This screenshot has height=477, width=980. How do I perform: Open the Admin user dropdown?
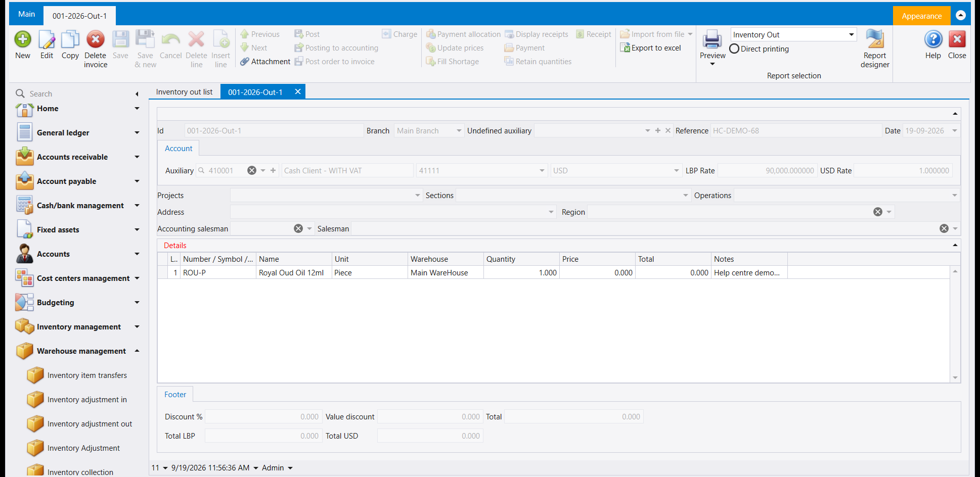pos(290,468)
